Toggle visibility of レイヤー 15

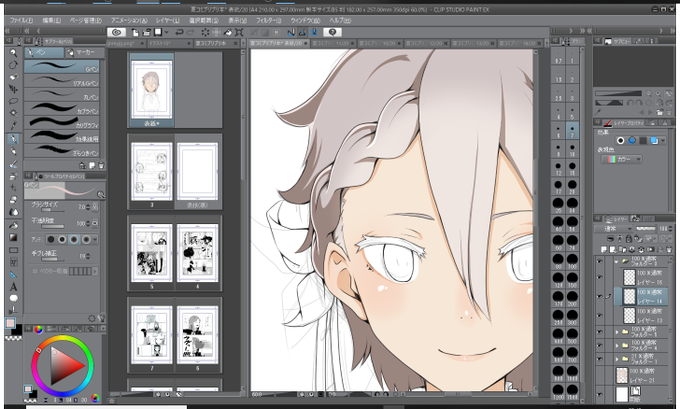(x=600, y=277)
